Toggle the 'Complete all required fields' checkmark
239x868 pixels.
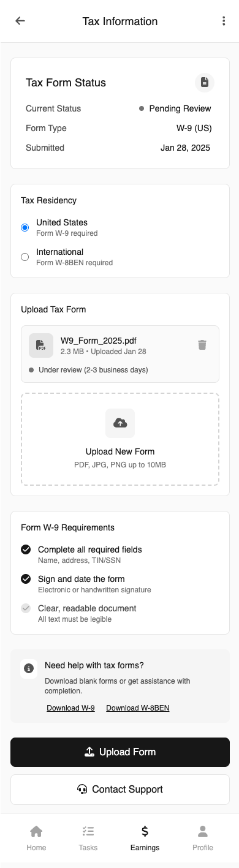(26, 549)
